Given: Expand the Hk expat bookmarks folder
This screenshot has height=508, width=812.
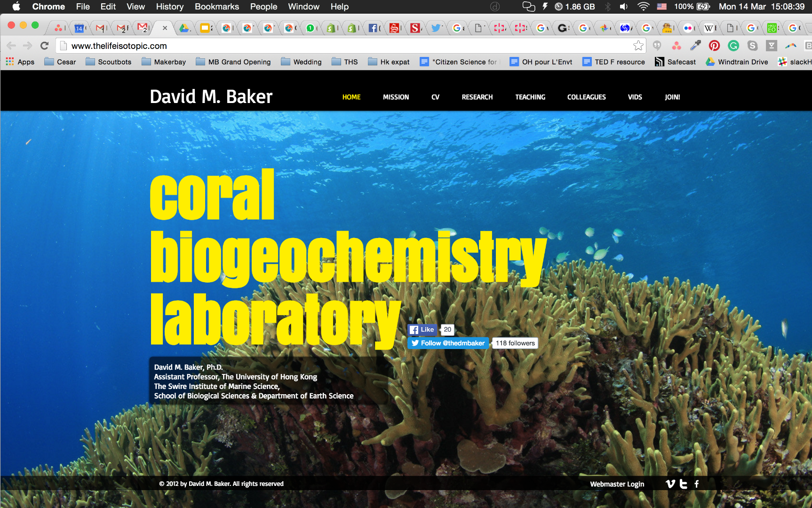Looking at the screenshot, I should click(x=389, y=62).
